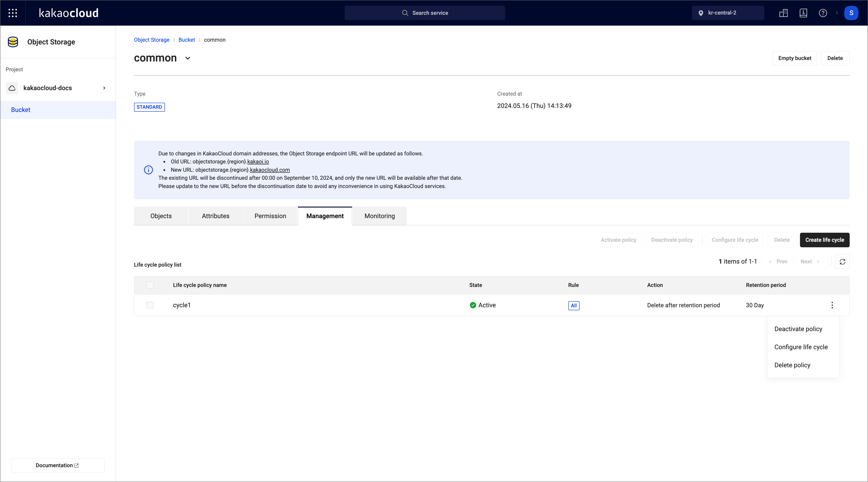Image resolution: width=868 pixels, height=482 pixels.
Task: Open the app launcher grid icon
Action: click(13, 13)
